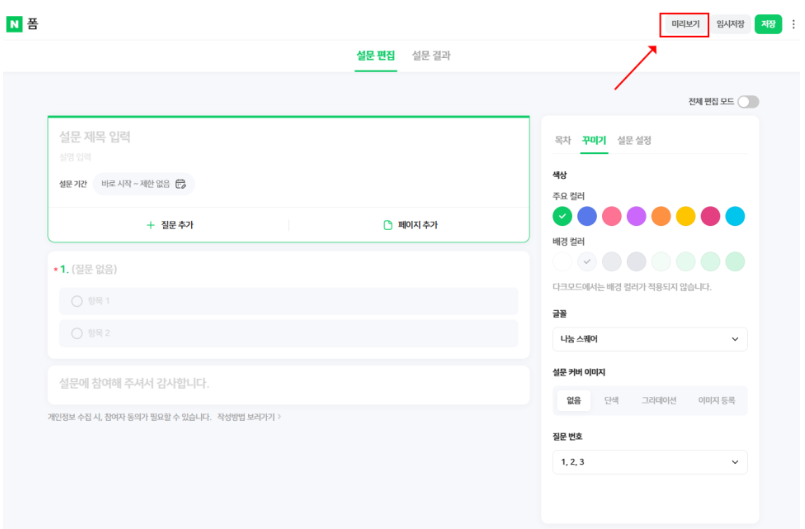Viewport: 805px width, 529px height.
Task: Pick the orange main color swatch
Action: tap(660, 216)
